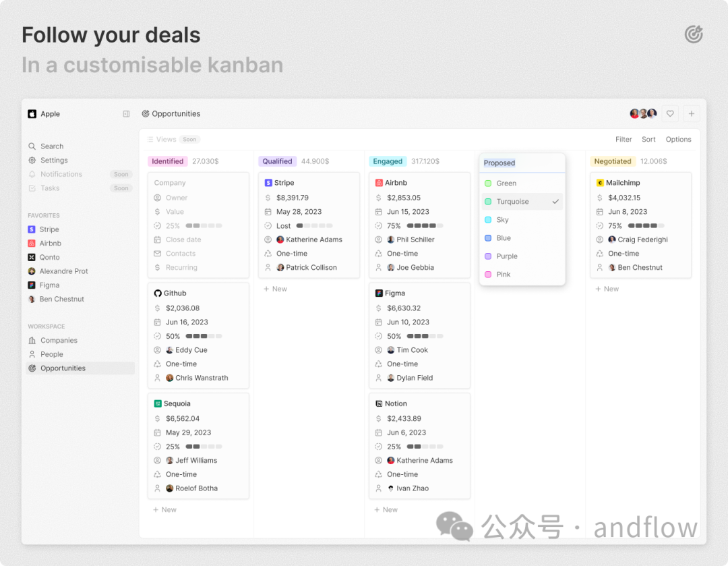Viewport: 728px width, 566px height.
Task: Add new card under Qualified column
Action: tap(275, 289)
